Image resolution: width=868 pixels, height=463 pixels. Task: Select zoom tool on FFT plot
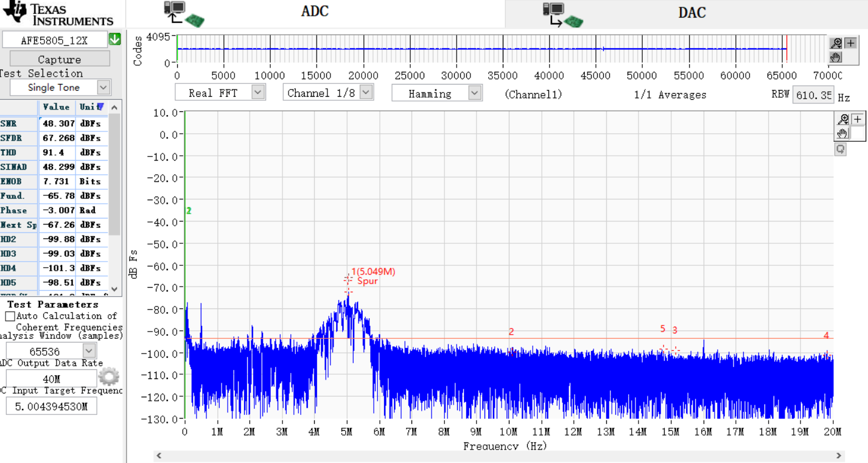point(843,119)
